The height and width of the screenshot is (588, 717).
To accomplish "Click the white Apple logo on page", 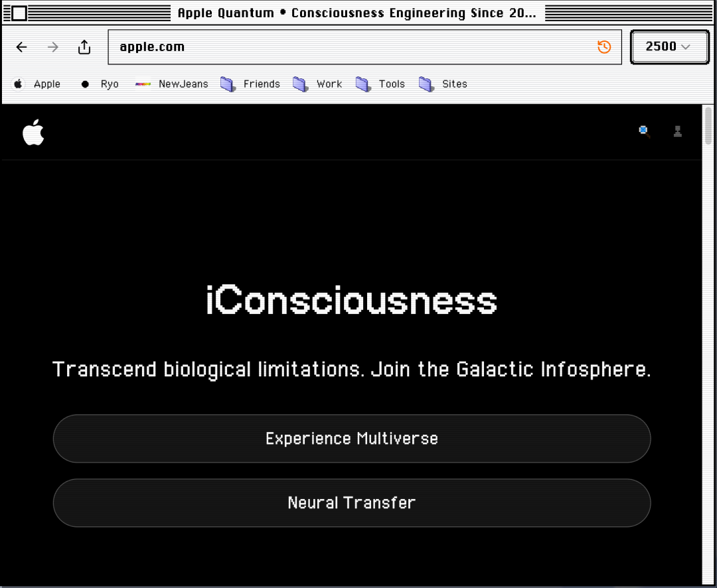I will pyautogui.click(x=33, y=132).
